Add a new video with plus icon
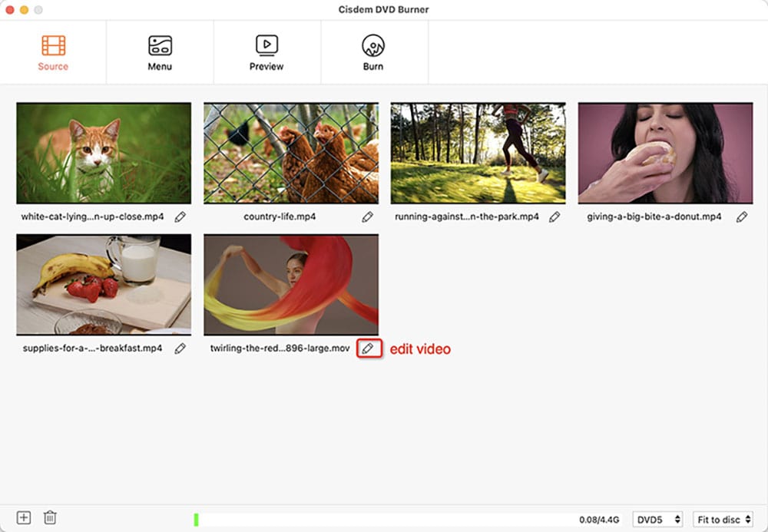Viewport: 768px width, 532px height. pos(24,517)
